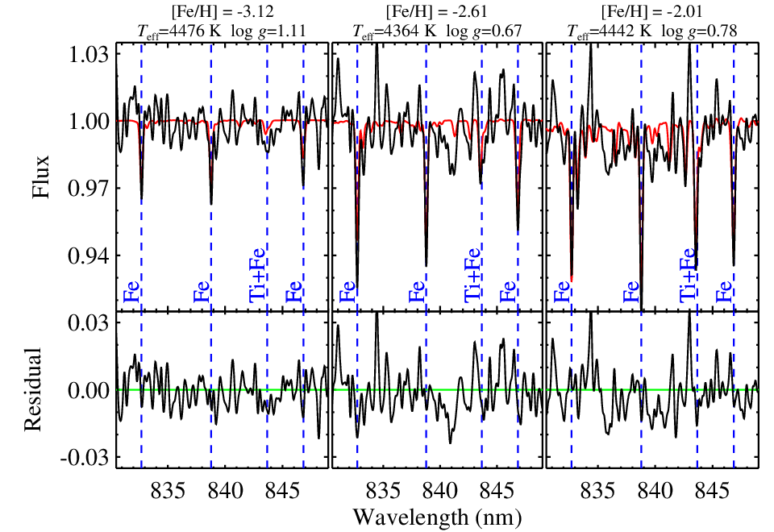Click the 845 tick under the [Fe/H] = -2.61 panel

pyautogui.click(x=497, y=491)
